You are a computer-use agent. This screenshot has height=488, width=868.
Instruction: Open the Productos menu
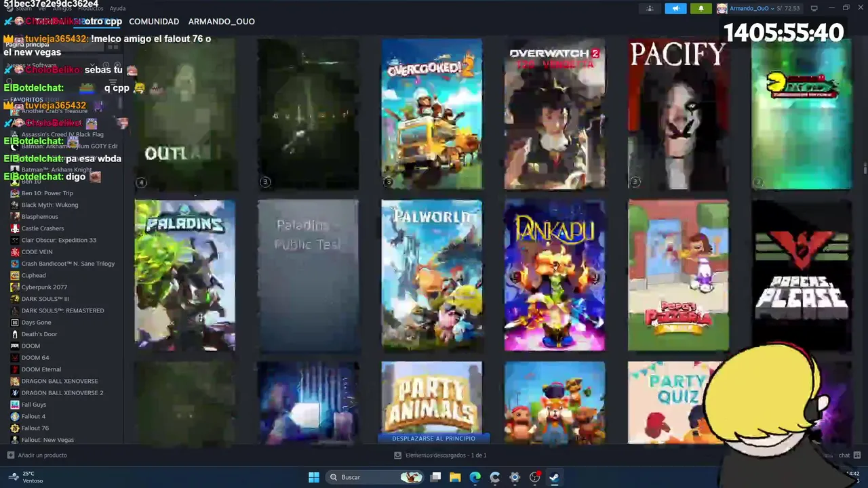(90, 8)
